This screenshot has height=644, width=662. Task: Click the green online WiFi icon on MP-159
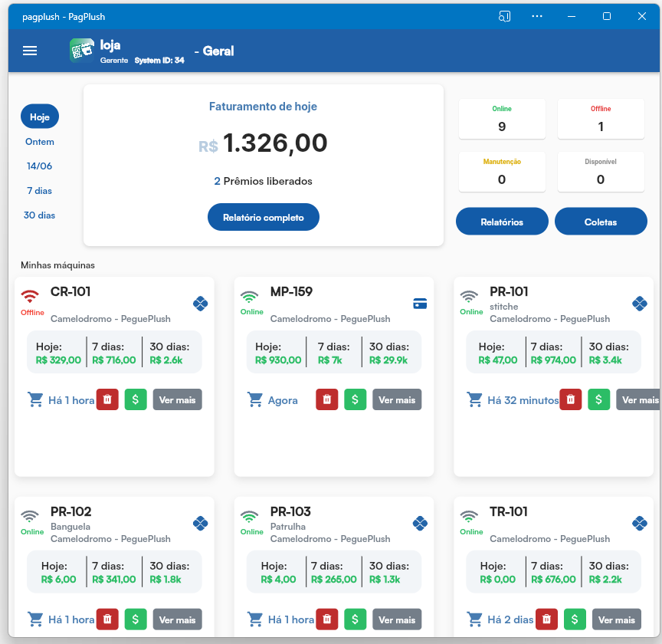[x=251, y=298]
